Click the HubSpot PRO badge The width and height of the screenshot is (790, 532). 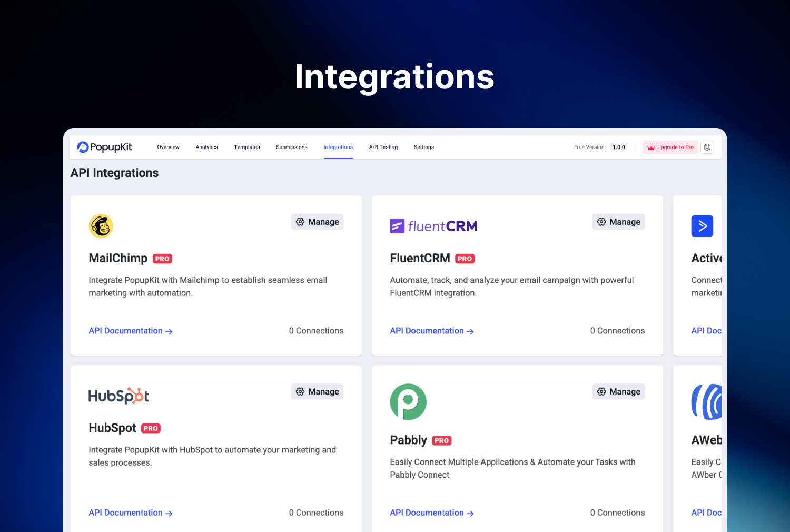[x=151, y=428]
